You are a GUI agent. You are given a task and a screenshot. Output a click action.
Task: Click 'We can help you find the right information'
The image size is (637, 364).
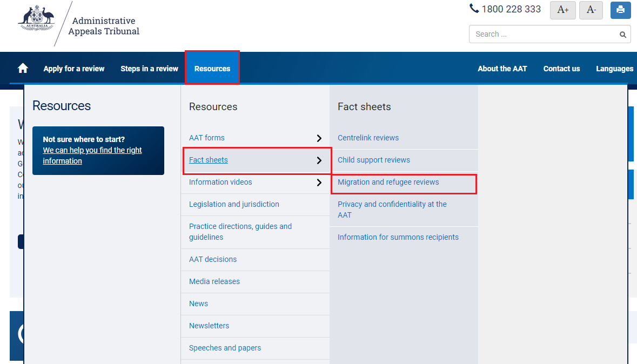pos(92,156)
